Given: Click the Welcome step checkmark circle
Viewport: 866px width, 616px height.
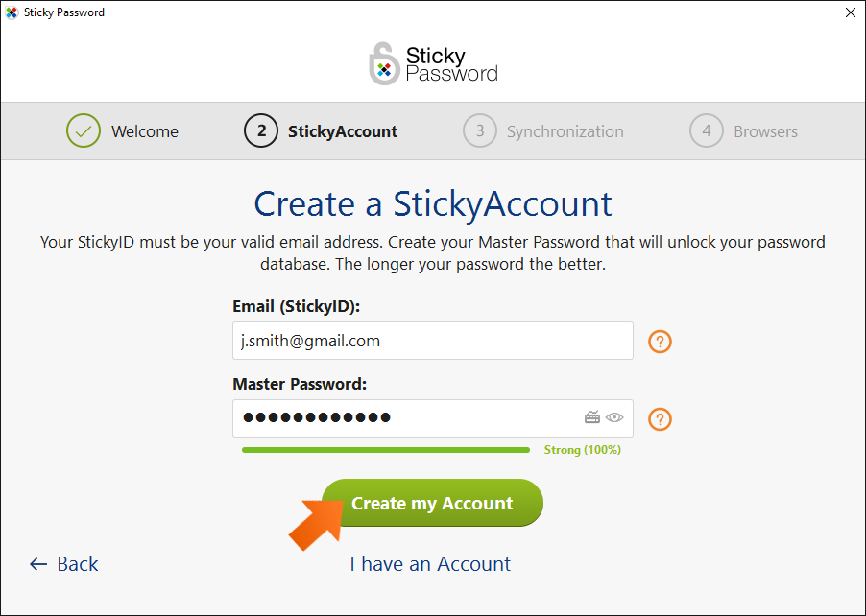Looking at the screenshot, I should [84, 130].
